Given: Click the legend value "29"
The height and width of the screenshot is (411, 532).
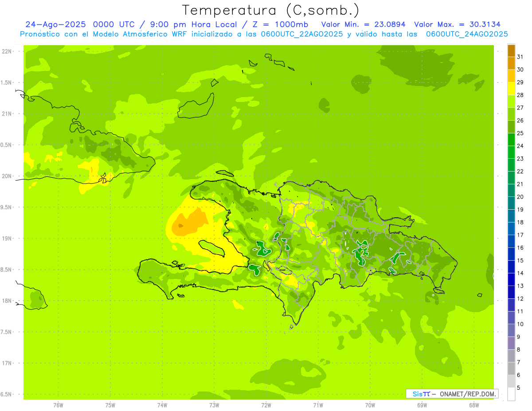Looking at the screenshot, I should tap(520, 82).
